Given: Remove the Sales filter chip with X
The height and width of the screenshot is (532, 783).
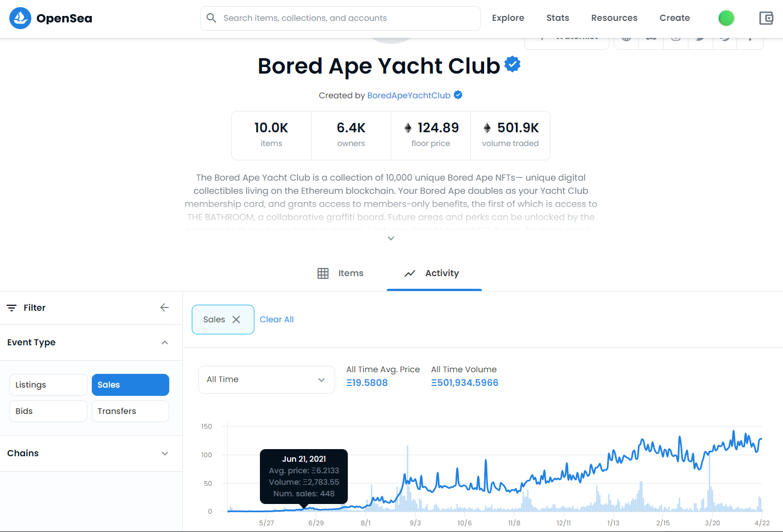Looking at the screenshot, I should (x=236, y=320).
